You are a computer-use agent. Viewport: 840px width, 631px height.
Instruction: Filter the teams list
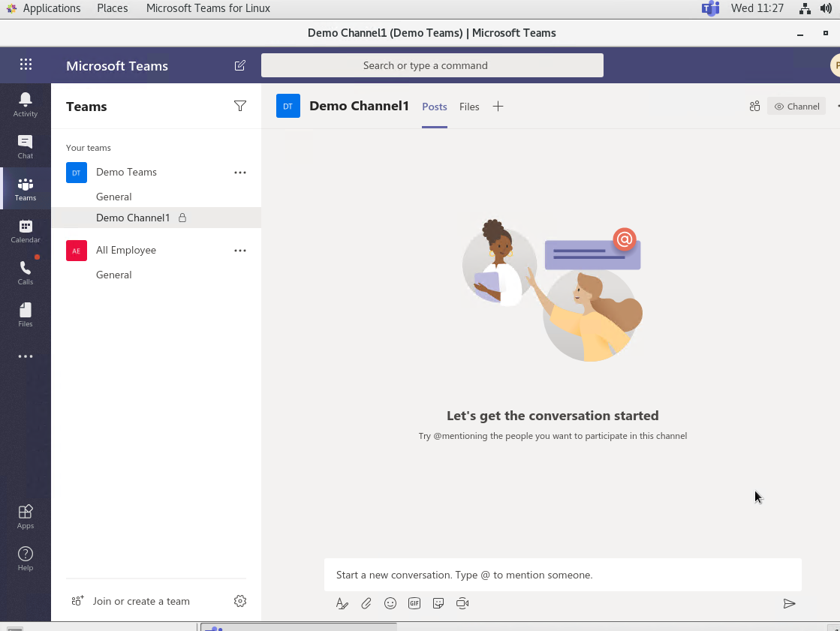point(240,106)
